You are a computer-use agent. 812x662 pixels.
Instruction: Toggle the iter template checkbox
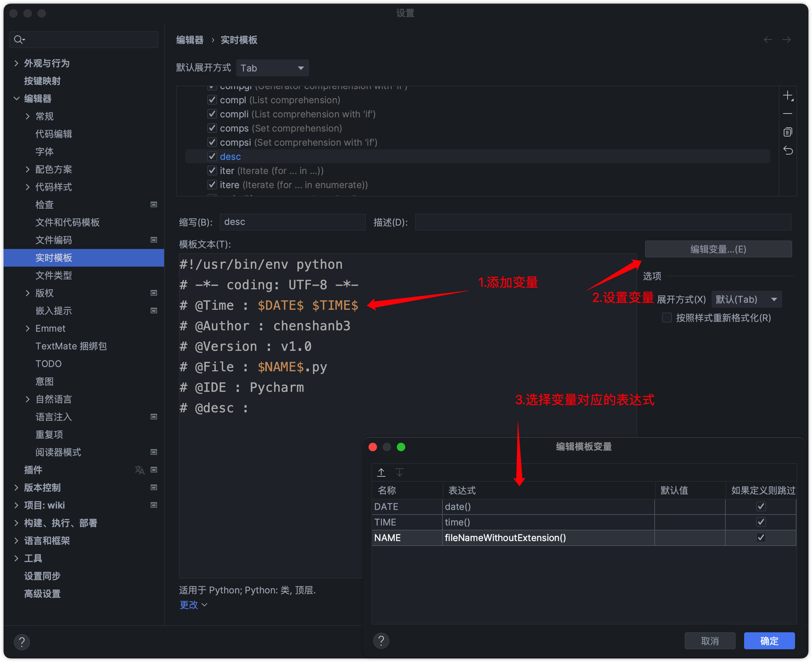tap(212, 170)
